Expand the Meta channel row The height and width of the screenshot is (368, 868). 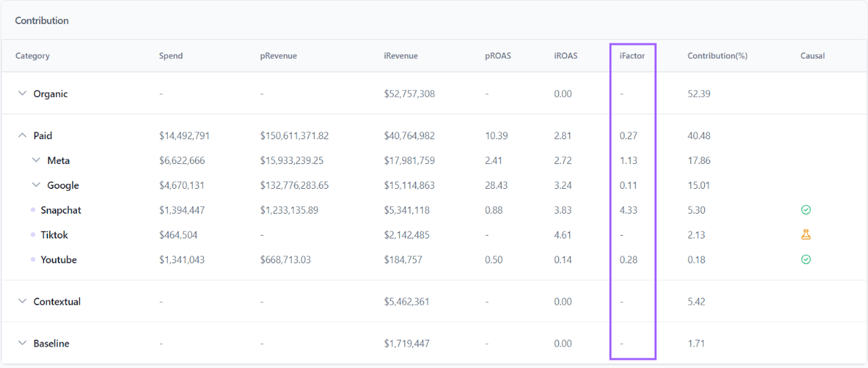[36, 161]
